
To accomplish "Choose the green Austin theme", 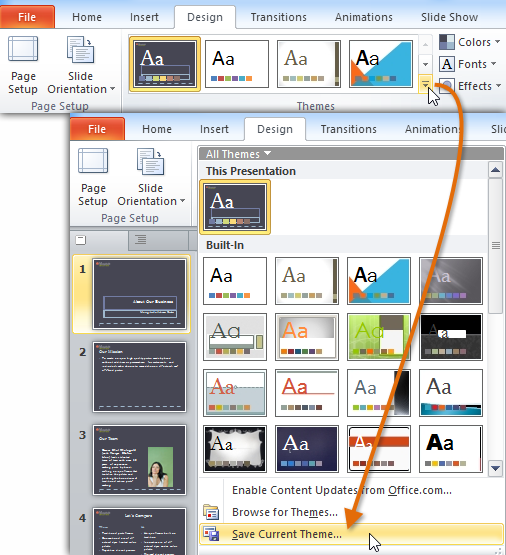I will 379,337.
